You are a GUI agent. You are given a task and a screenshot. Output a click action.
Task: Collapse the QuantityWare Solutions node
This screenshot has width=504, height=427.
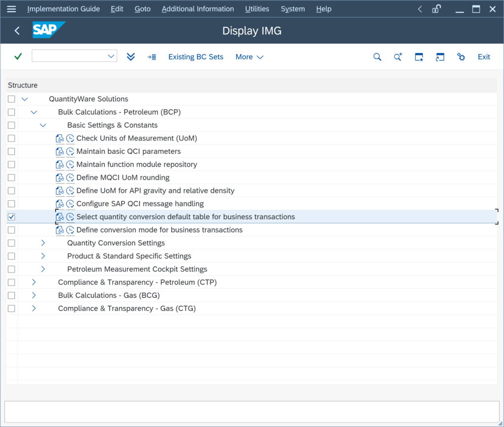pos(25,99)
